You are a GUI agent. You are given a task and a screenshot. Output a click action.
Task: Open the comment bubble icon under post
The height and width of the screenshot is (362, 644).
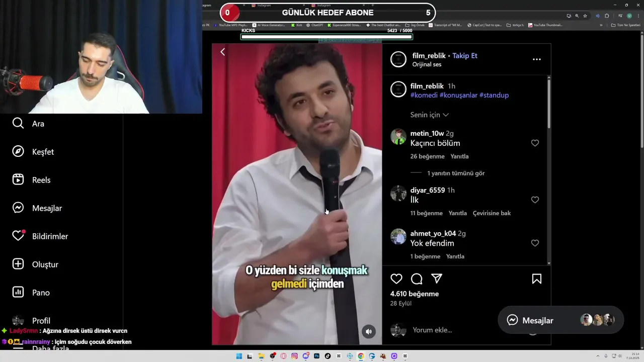[417, 279]
